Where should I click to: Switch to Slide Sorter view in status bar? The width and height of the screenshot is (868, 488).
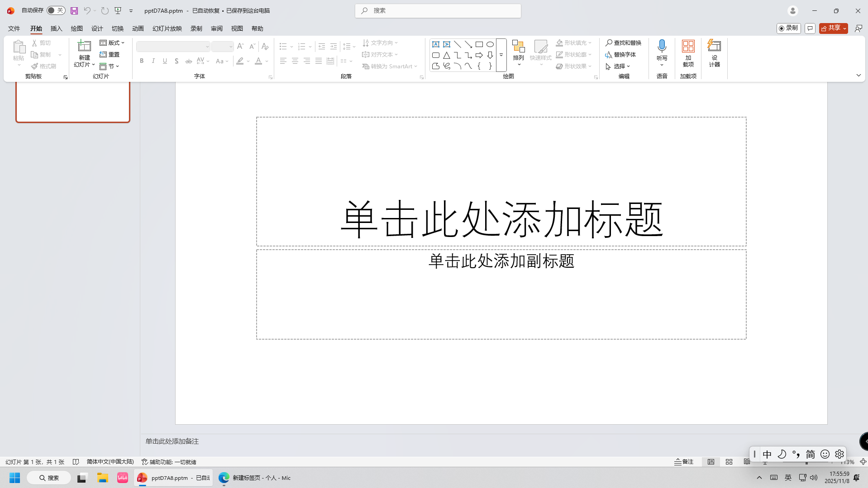coord(729,462)
